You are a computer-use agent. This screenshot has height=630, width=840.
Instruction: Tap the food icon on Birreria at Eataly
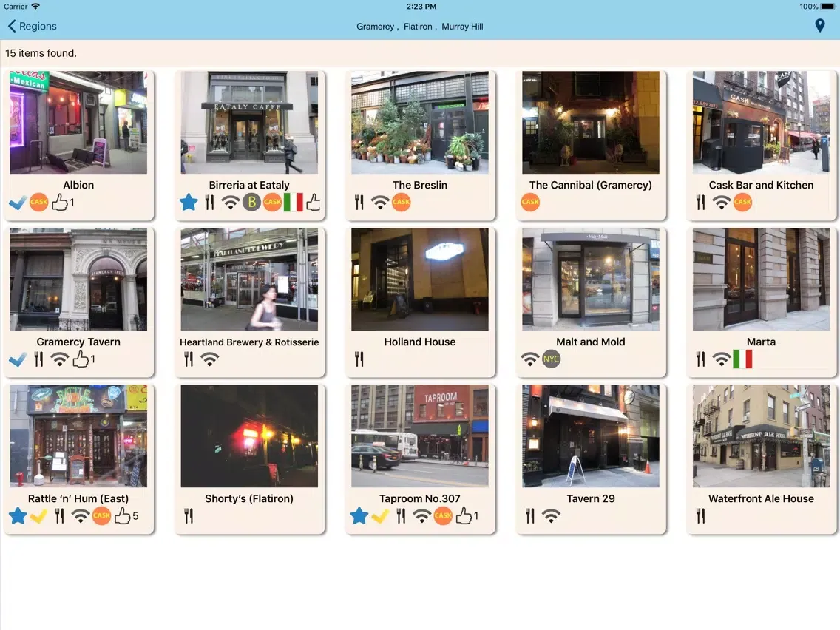[209, 203]
